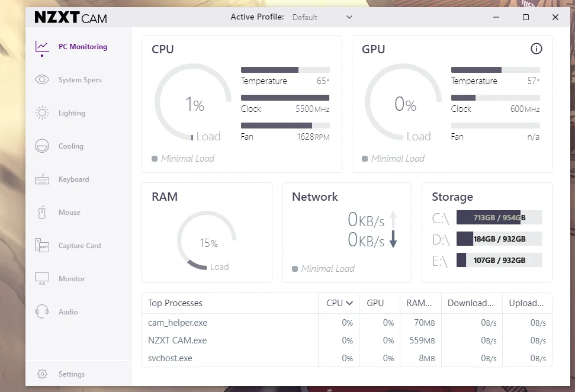Click the Upload column header

tap(526, 303)
